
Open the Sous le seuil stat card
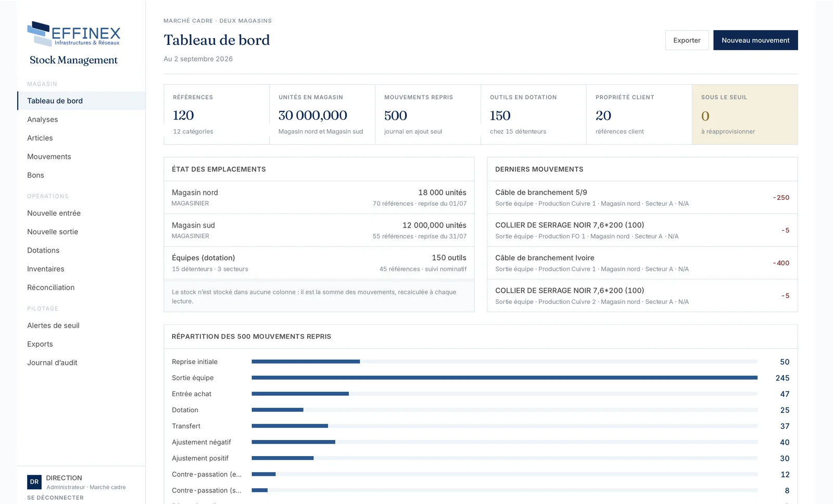[745, 115]
